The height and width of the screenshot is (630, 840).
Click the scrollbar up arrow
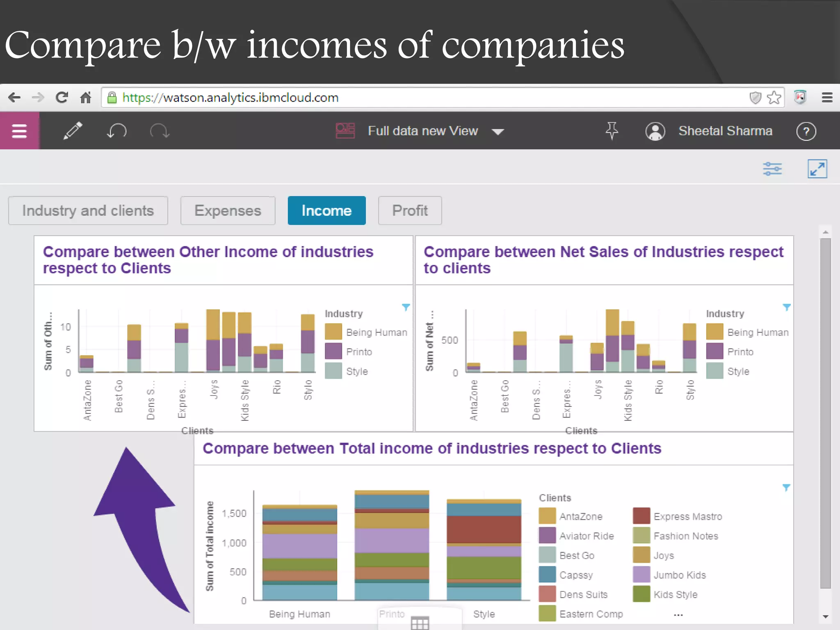825,232
